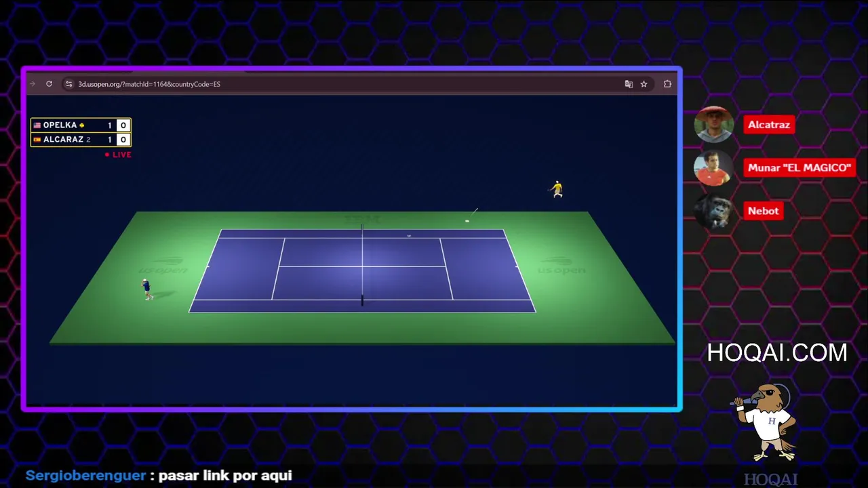Click the Munar "EL MAGICO" label
Image resolution: width=868 pixels, height=488 pixels.
pyautogui.click(x=800, y=167)
